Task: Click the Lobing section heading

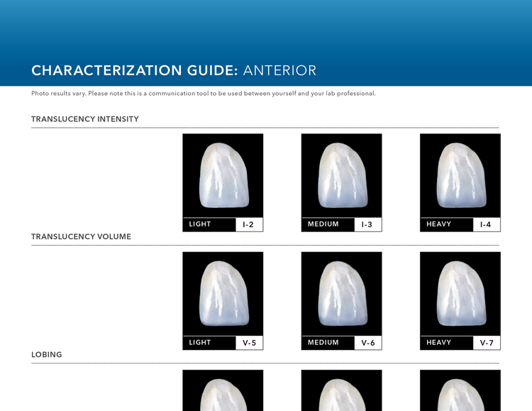Action: click(47, 355)
